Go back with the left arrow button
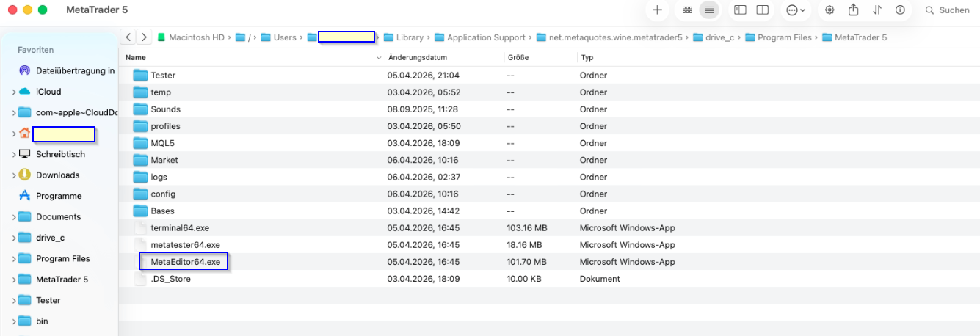The width and height of the screenshot is (980, 336). [128, 37]
